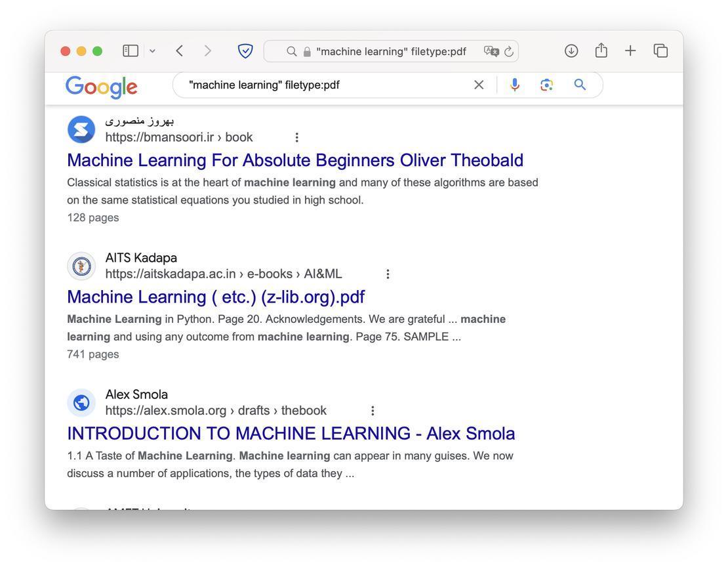Go forward to next page
Viewport: 728px width, 569px height.
point(207,51)
